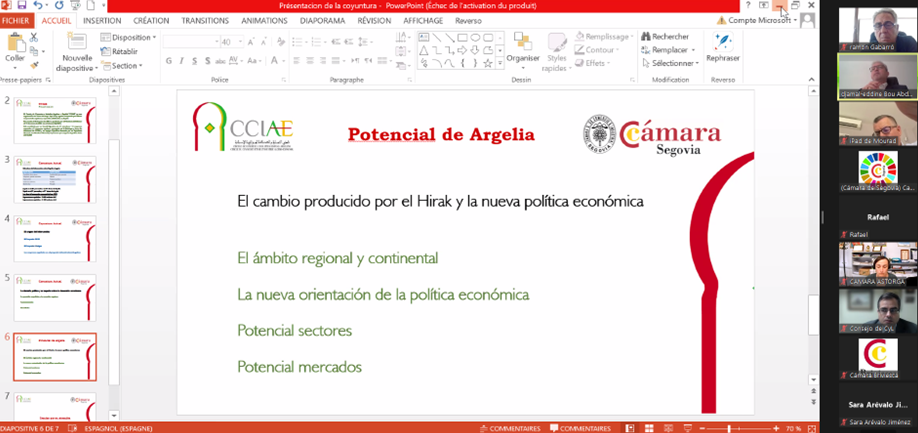Image resolution: width=918 pixels, height=433 pixels.
Task: Open the Disposition layout dropdown
Action: pos(128,37)
